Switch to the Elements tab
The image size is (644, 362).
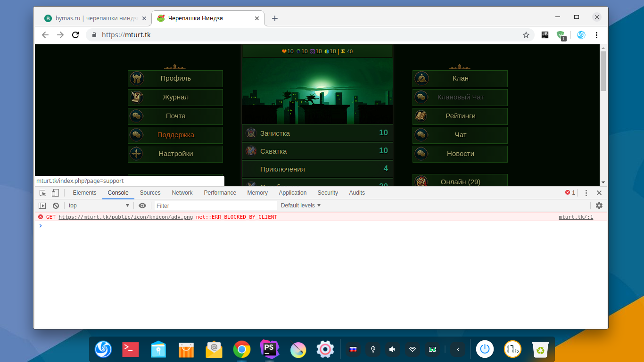click(84, 193)
